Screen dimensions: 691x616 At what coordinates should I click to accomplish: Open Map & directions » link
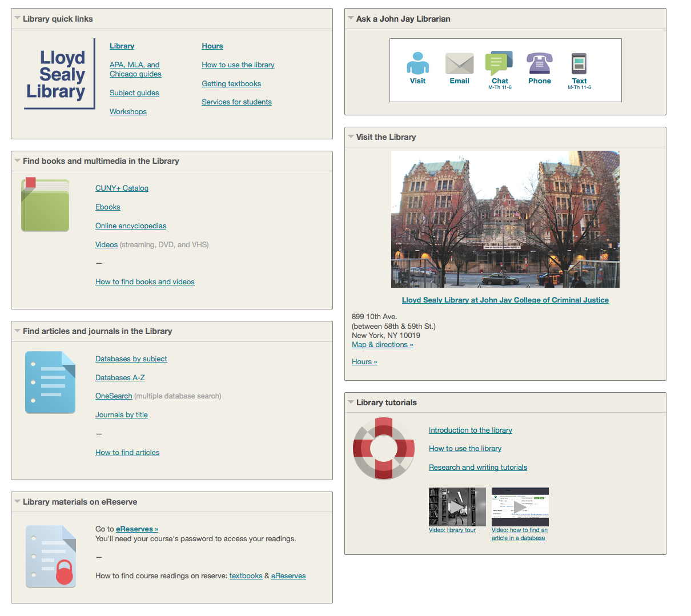tap(382, 344)
